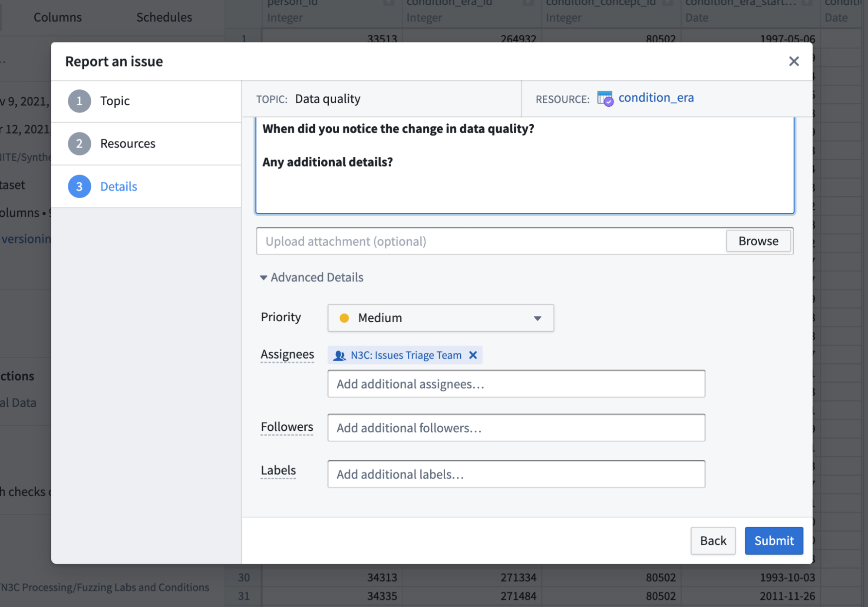Click the step 1 Topic number circle
868x607 pixels.
coord(79,101)
